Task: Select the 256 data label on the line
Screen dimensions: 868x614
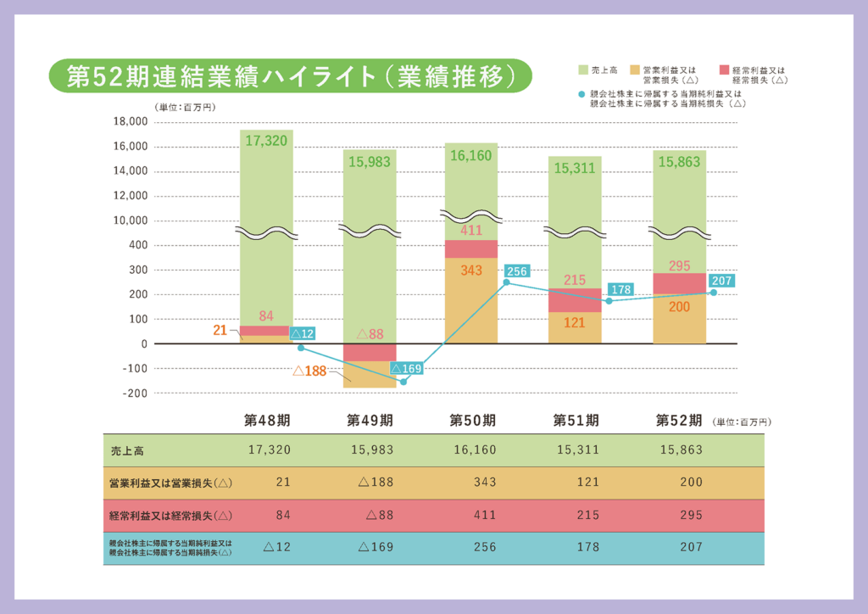Action: [515, 271]
